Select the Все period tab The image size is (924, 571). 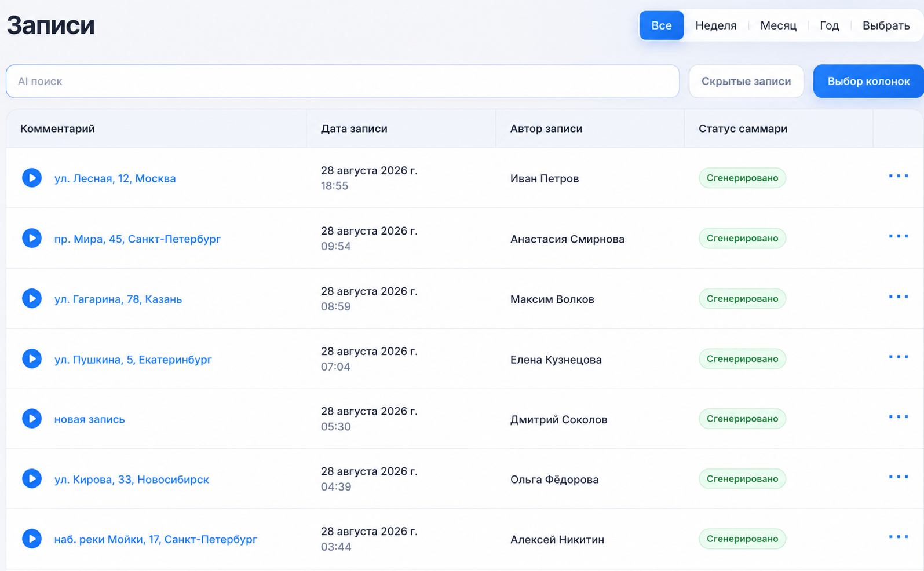662,25
